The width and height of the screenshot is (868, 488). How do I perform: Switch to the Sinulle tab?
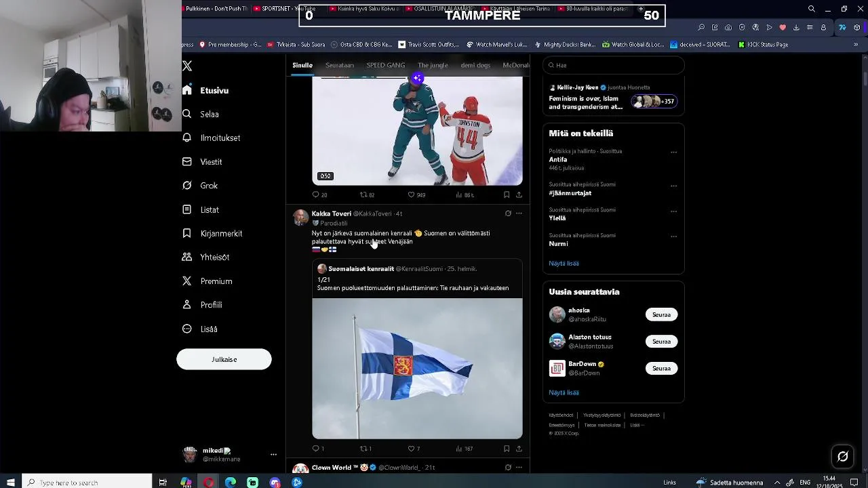pos(302,65)
